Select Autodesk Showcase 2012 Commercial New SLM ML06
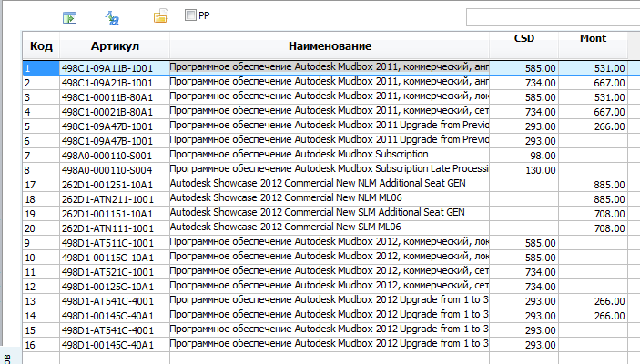This screenshot has height=364, width=640. pyautogui.click(x=285, y=227)
